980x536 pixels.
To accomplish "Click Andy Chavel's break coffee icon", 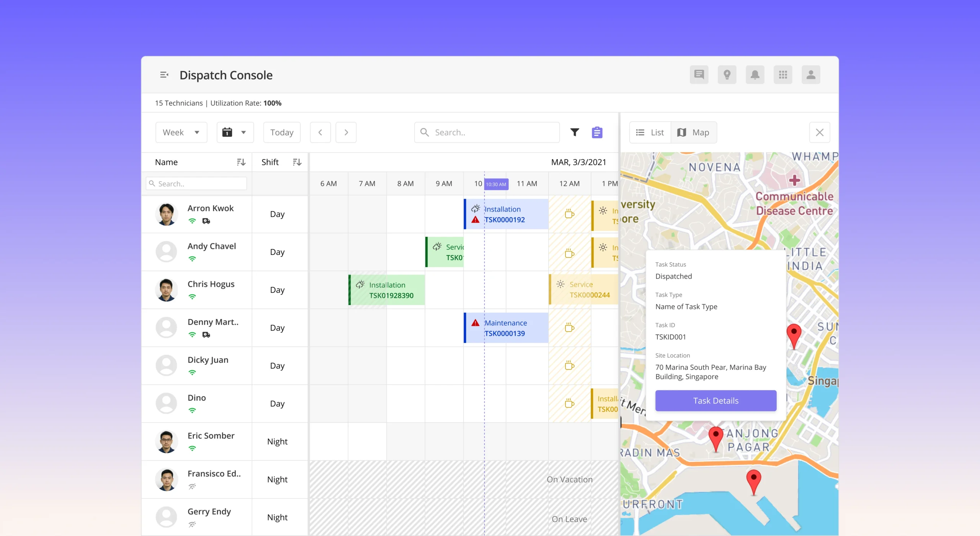I will [x=570, y=253].
